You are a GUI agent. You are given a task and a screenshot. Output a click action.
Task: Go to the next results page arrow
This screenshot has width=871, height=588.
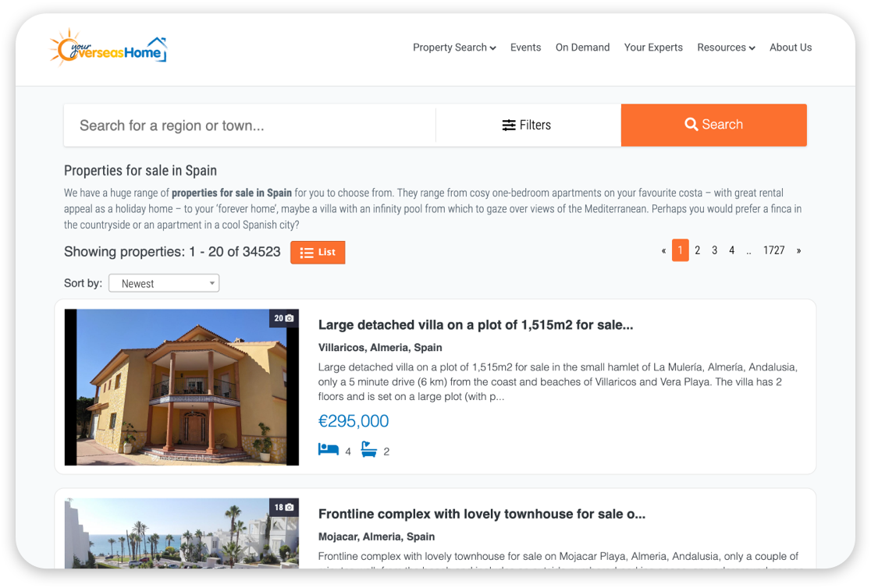pos(798,250)
